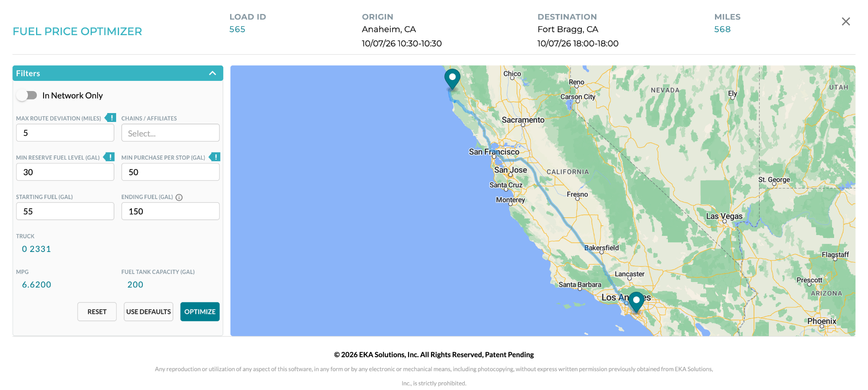Viewport: 868px width, 390px height.
Task: Toggle the In Network Only switch
Action: click(27, 95)
